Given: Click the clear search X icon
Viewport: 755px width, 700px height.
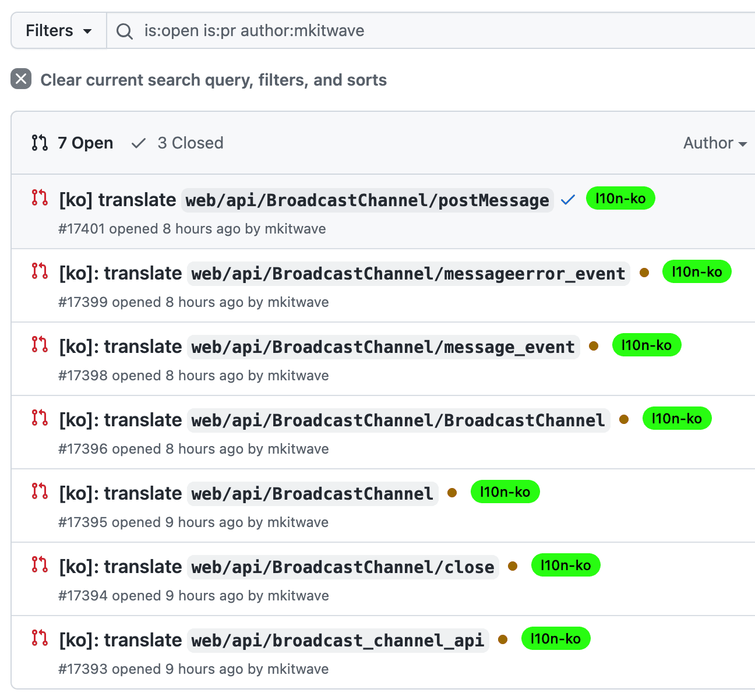Looking at the screenshot, I should point(21,79).
